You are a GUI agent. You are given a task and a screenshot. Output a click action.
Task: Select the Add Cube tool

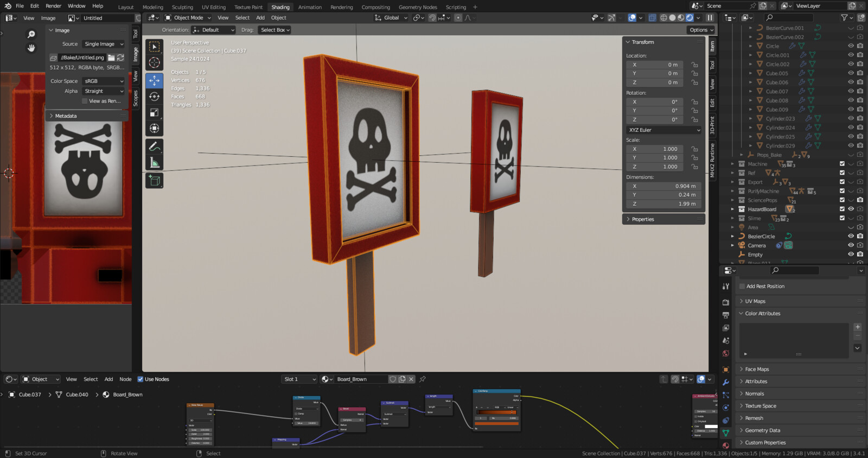point(155,181)
